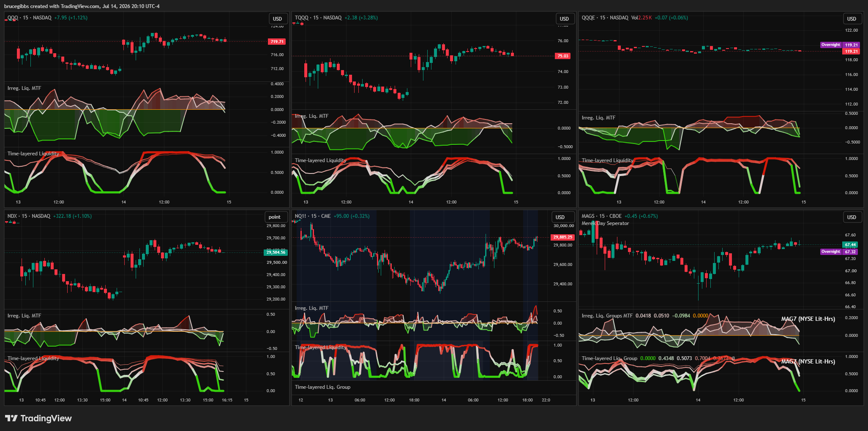This screenshot has width=868, height=431.
Task: Open the USD currency selector on QQQ chart
Action: (278, 19)
